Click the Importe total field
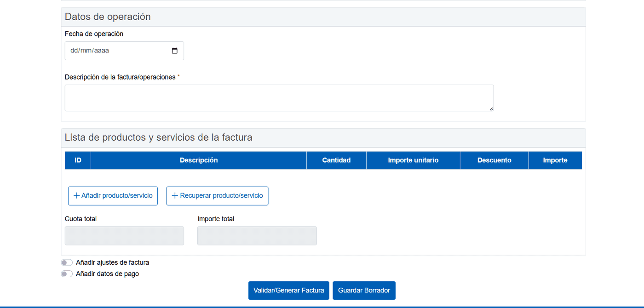This screenshot has height=308, width=644. click(257, 236)
